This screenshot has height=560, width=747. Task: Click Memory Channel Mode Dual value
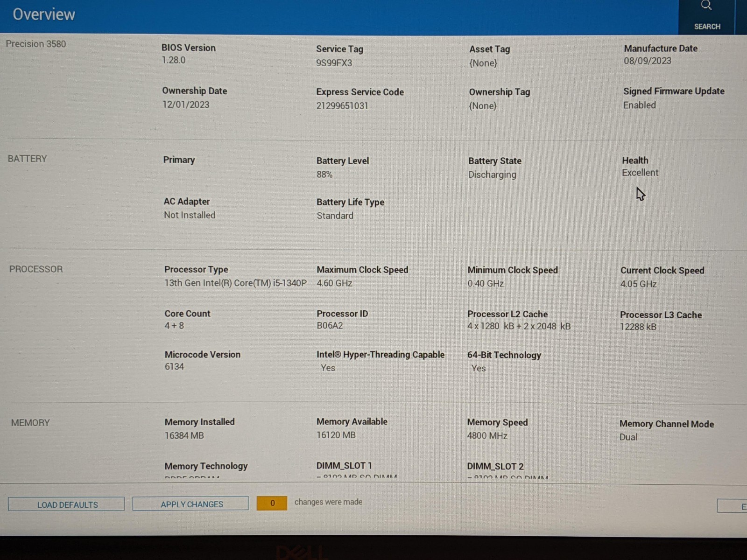pos(628,437)
